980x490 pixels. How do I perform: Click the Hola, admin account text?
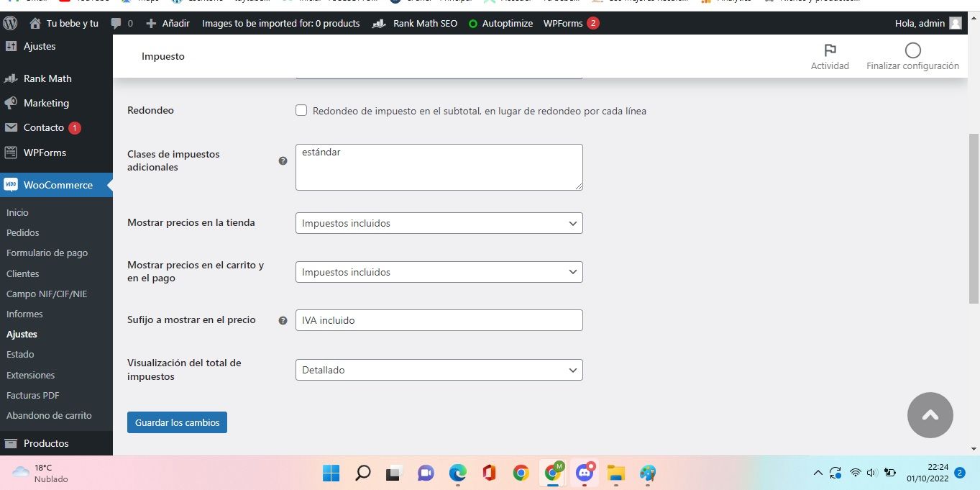(x=920, y=23)
